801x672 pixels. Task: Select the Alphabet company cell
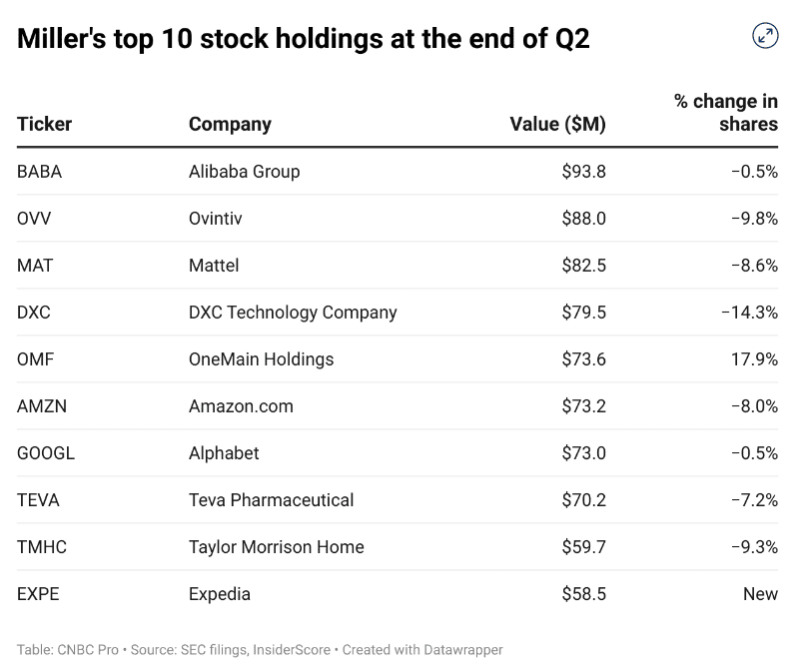[x=224, y=453]
